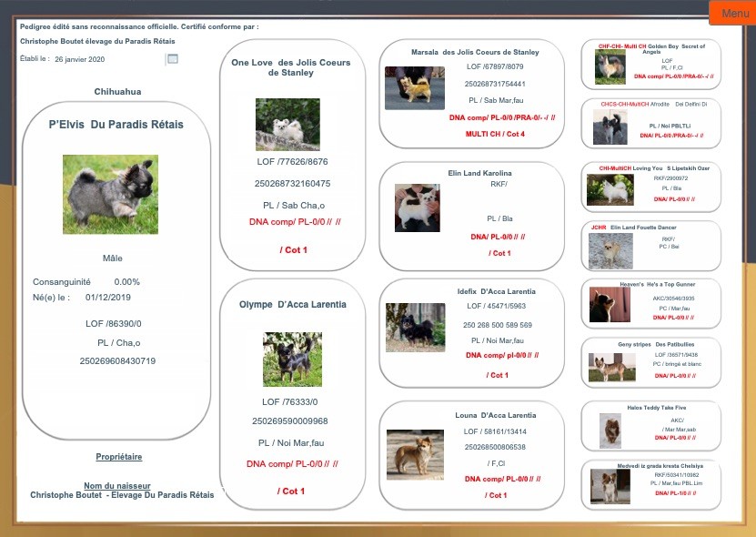Click the Nom du naisseur label
The height and width of the screenshot is (537, 756).
(x=116, y=486)
